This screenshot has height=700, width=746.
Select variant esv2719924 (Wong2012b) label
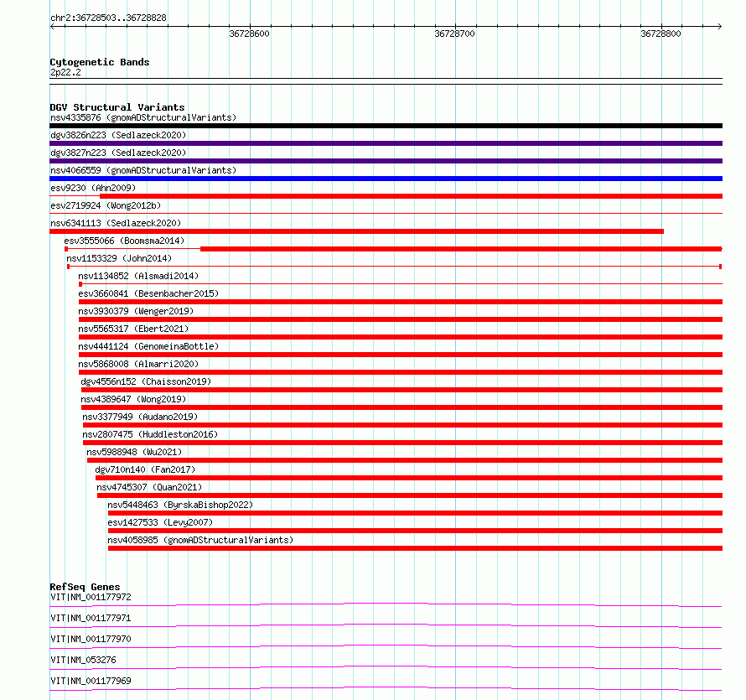click(106, 205)
